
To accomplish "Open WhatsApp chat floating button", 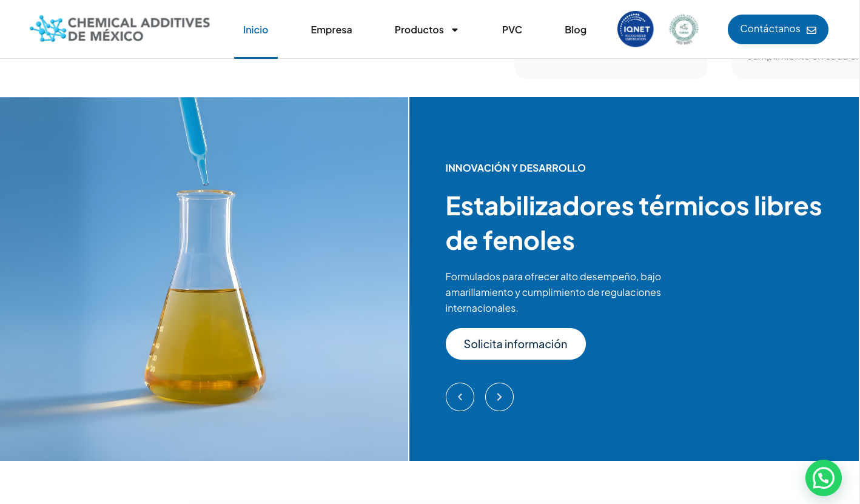I will [x=824, y=478].
